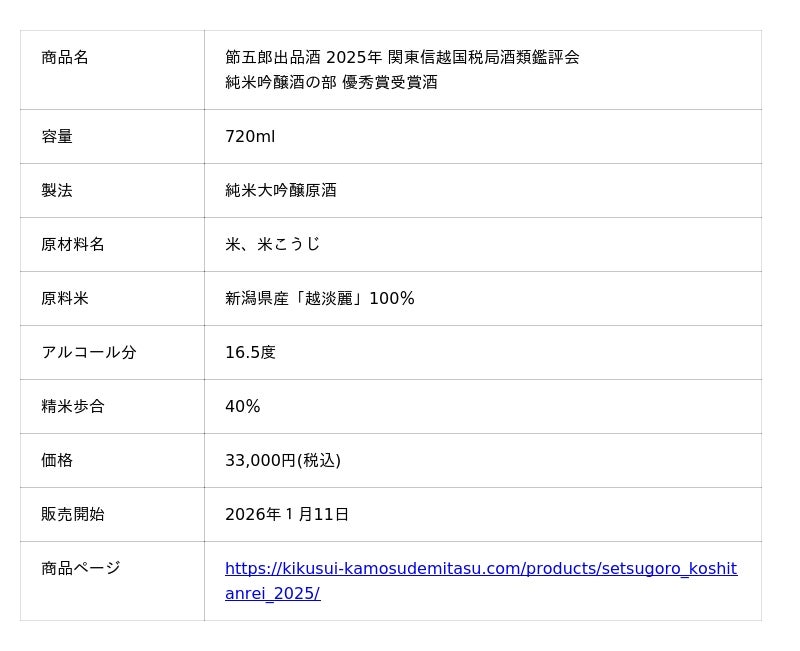Image resolution: width=800 pixels, height=651 pixels.
Task: Click the 製法 label cell
Action: point(57,191)
